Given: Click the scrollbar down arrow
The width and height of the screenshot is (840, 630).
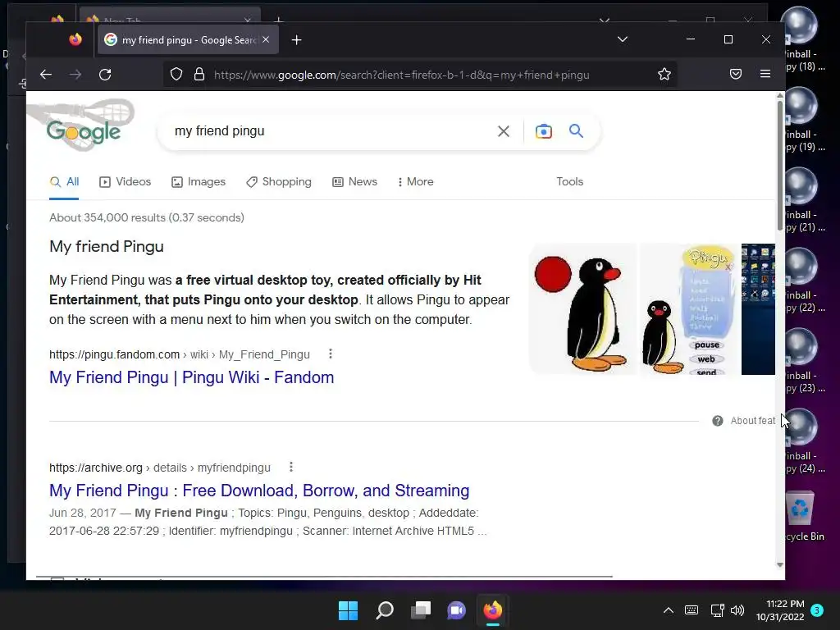Looking at the screenshot, I should coord(780,564).
